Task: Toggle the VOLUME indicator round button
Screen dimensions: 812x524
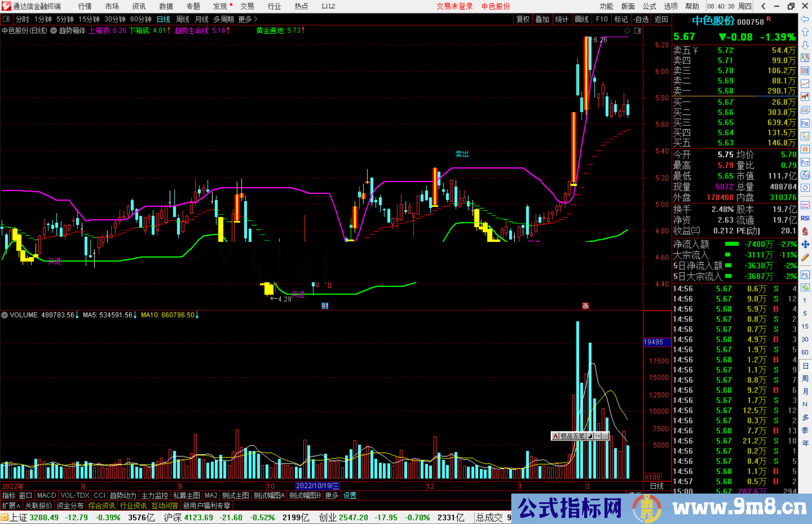Action: coord(5,315)
